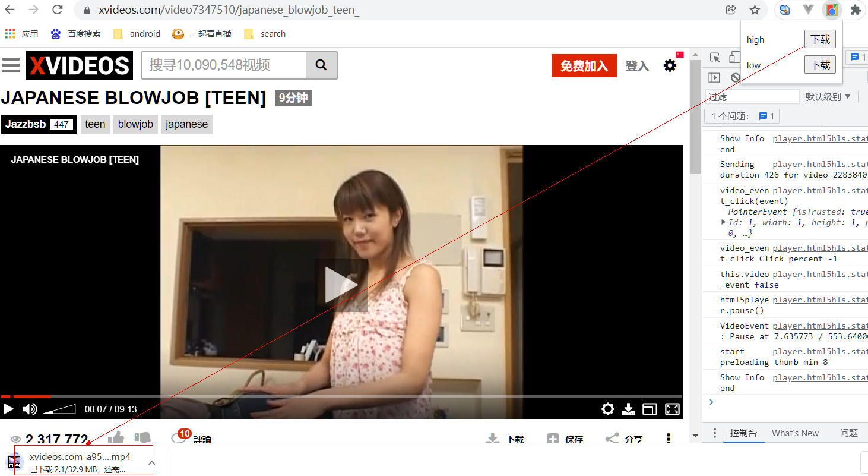
Task: Open the site settings gear near login
Action: [x=670, y=65]
